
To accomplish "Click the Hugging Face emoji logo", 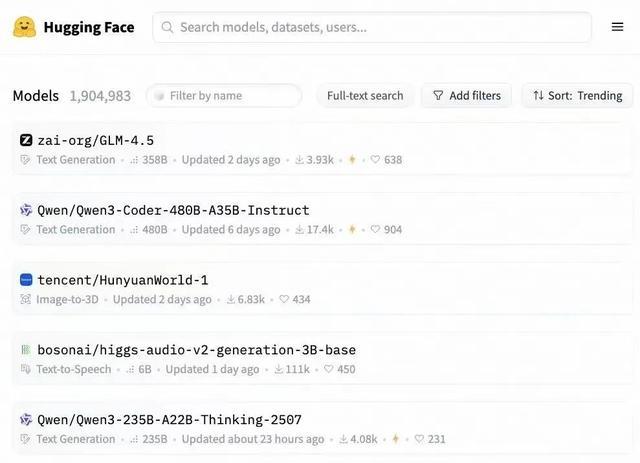I will pos(24,27).
